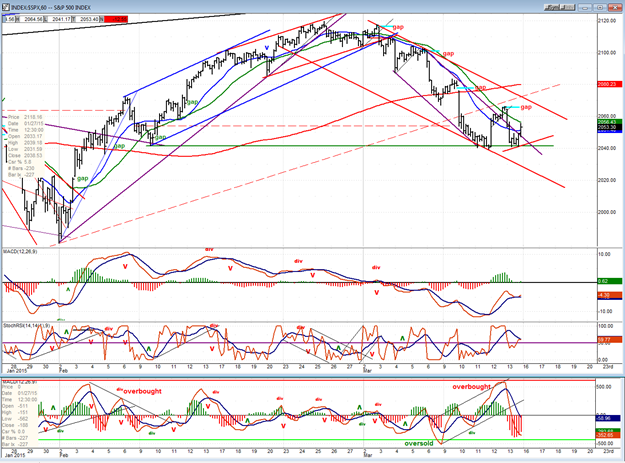Click the 2060.00 price axis label
Viewport: 625px width, 463px height.
(x=607, y=116)
